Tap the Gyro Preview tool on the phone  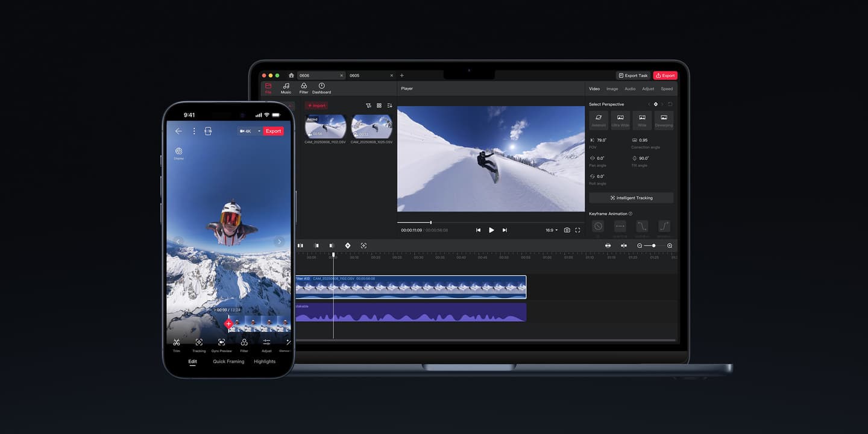[221, 344]
